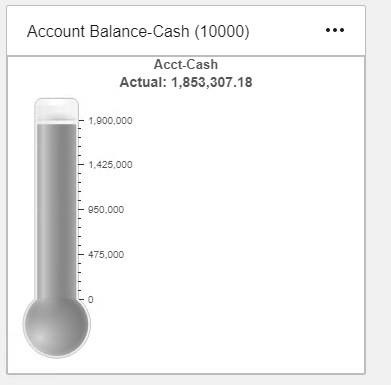The height and width of the screenshot is (385, 391).
Task: Click the tick mark beside 1,425,000
Action: (x=81, y=164)
